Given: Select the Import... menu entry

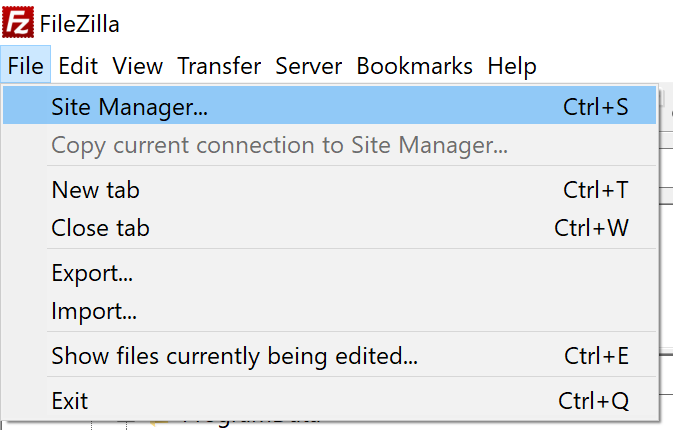Looking at the screenshot, I should (330, 311).
